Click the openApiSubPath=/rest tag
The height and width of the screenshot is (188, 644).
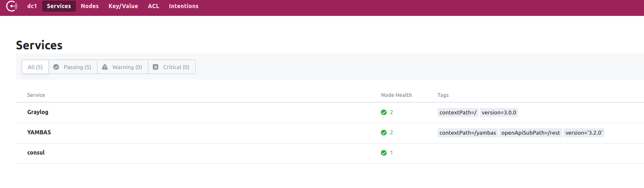[530, 133]
